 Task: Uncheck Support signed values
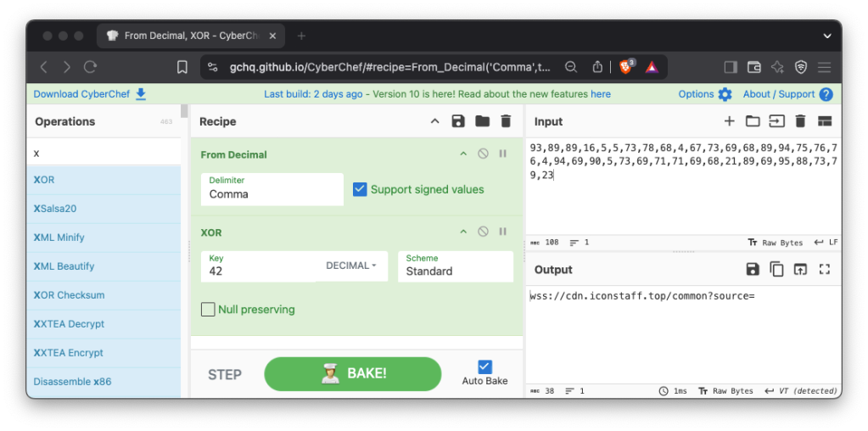[x=360, y=190]
